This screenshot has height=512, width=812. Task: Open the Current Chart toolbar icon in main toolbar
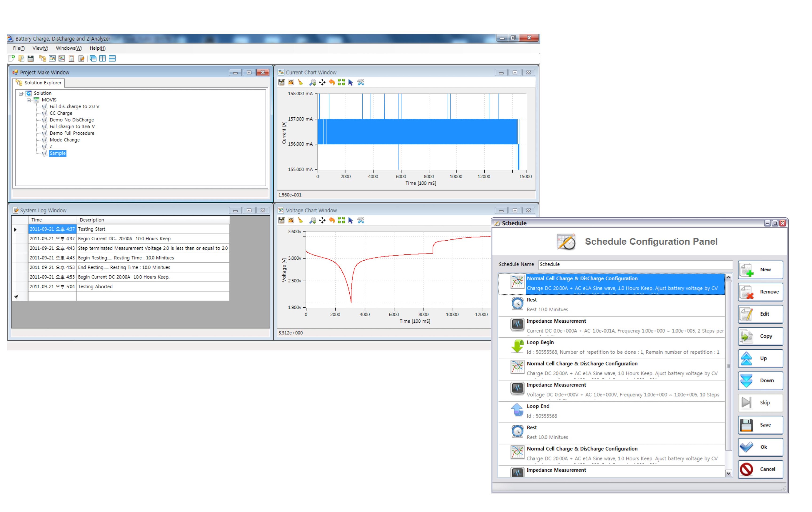point(52,58)
